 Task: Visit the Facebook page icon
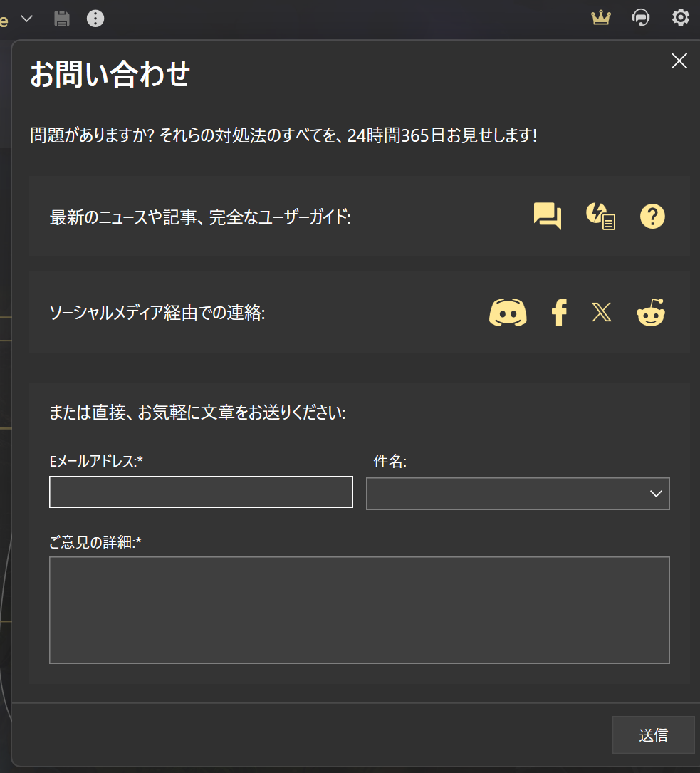point(558,312)
